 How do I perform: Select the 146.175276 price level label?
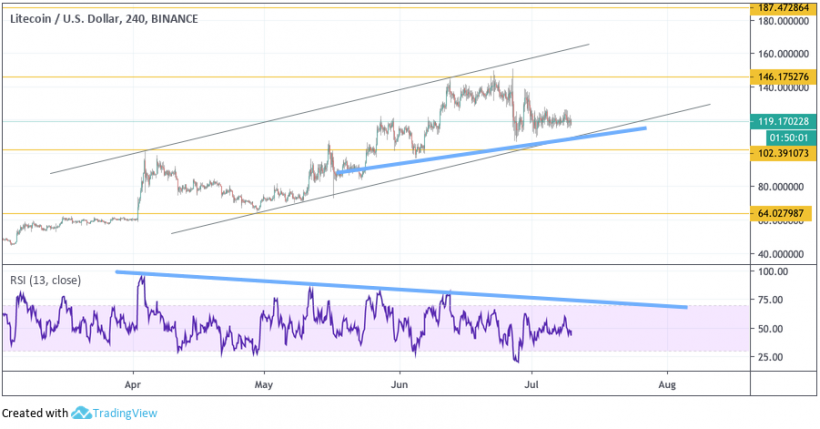[783, 76]
